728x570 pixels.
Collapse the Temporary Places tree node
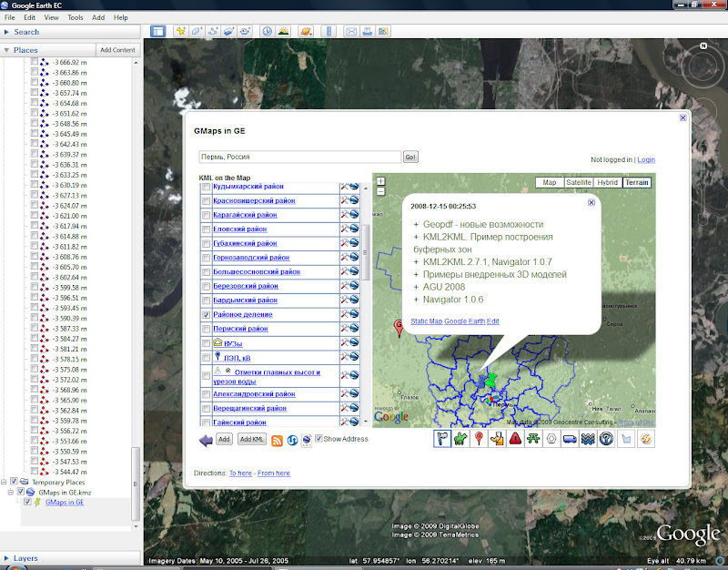point(4,482)
